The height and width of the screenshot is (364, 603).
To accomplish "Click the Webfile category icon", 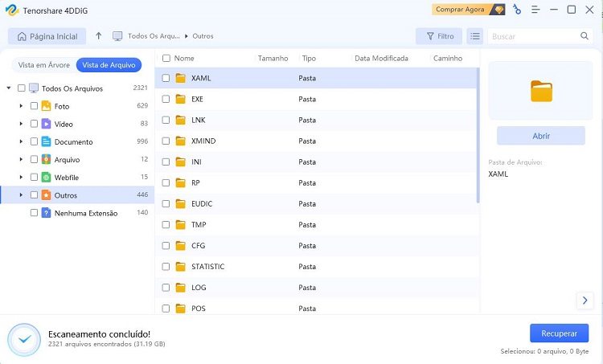I will (x=47, y=177).
